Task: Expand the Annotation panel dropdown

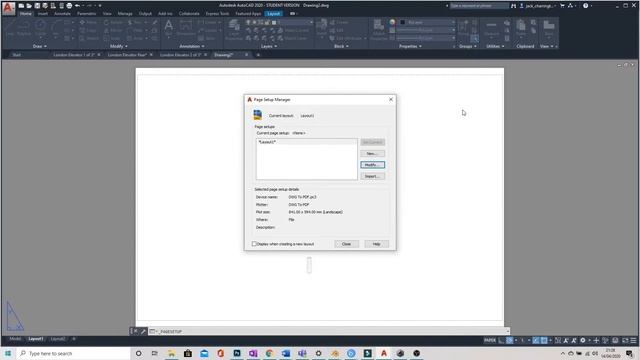Action: [192, 46]
